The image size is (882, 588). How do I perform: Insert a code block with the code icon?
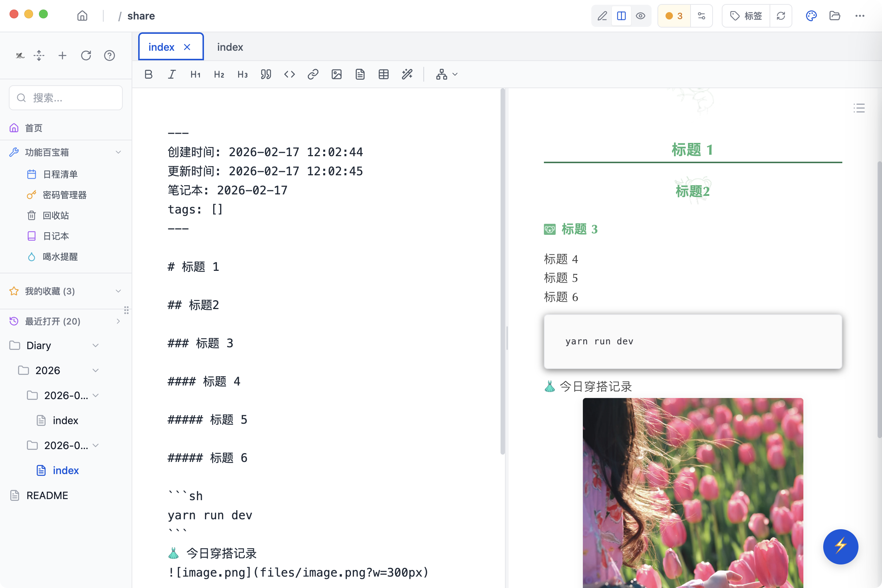pos(289,74)
